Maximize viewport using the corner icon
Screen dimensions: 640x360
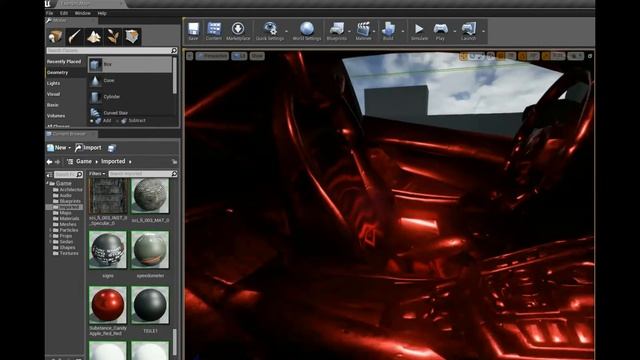tap(590, 56)
